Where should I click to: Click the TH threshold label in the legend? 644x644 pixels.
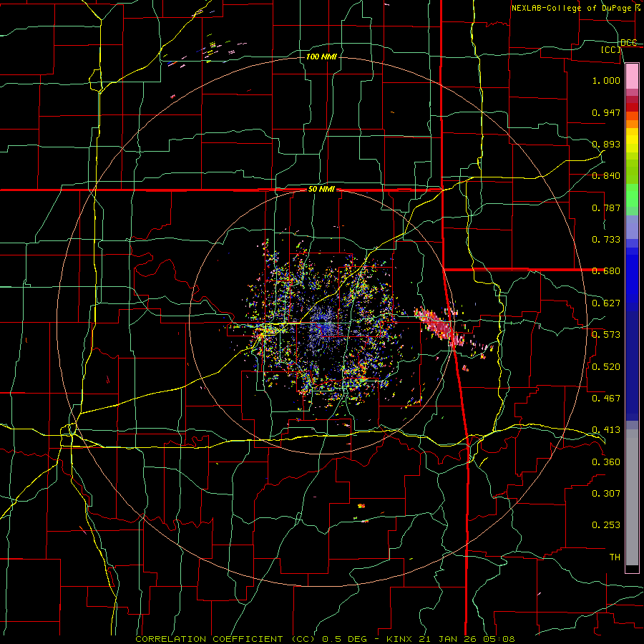(615, 557)
